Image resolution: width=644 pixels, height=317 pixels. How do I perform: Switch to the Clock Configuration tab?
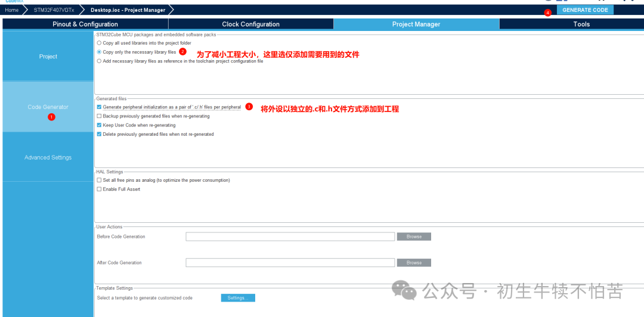251,24
